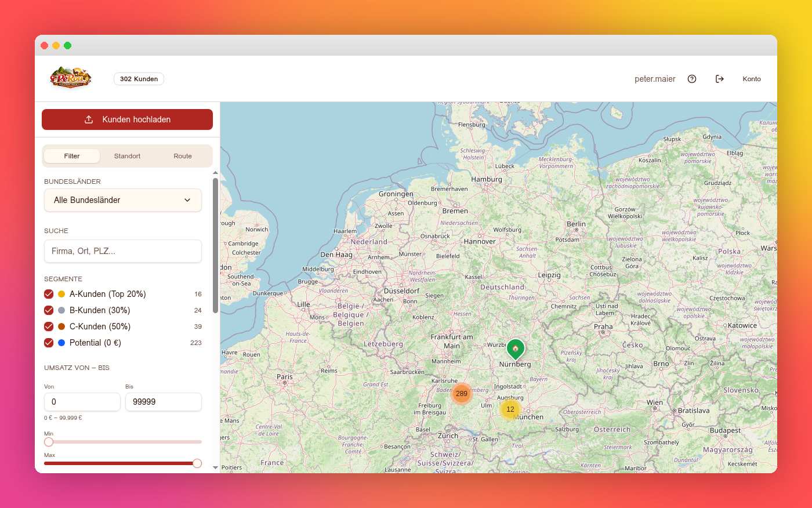The width and height of the screenshot is (812, 508).
Task: Click the A-Kunden count 16
Action: point(198,294)
